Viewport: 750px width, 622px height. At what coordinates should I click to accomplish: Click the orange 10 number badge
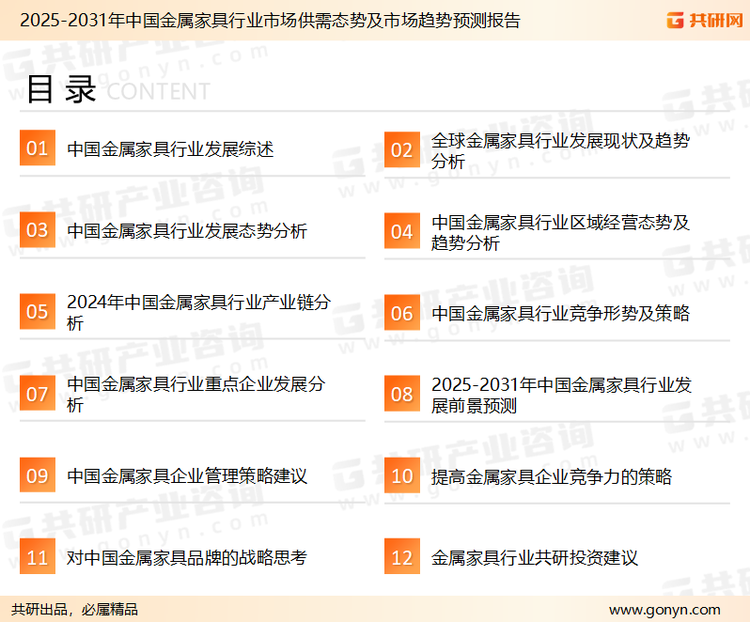(x=402, y=476)
